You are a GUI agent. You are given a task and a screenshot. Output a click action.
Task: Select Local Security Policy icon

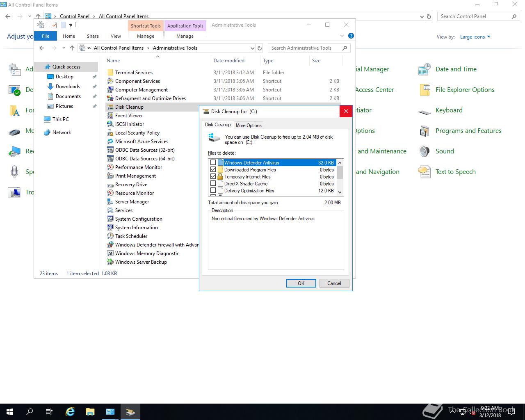pyautogui.click(x=110, y=133)
